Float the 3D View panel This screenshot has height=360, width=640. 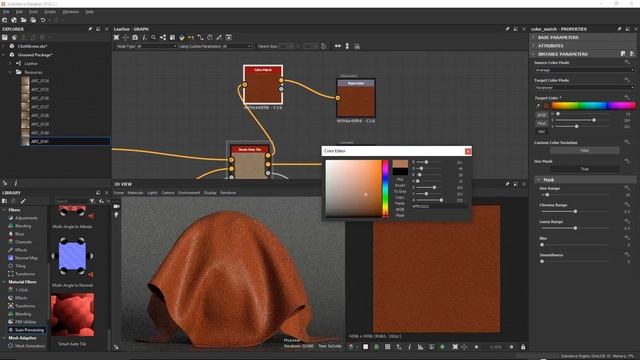coord(516,184)
